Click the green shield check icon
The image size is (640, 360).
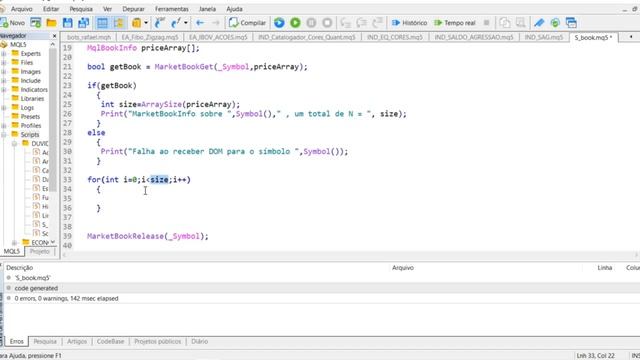tap(555, 23)
